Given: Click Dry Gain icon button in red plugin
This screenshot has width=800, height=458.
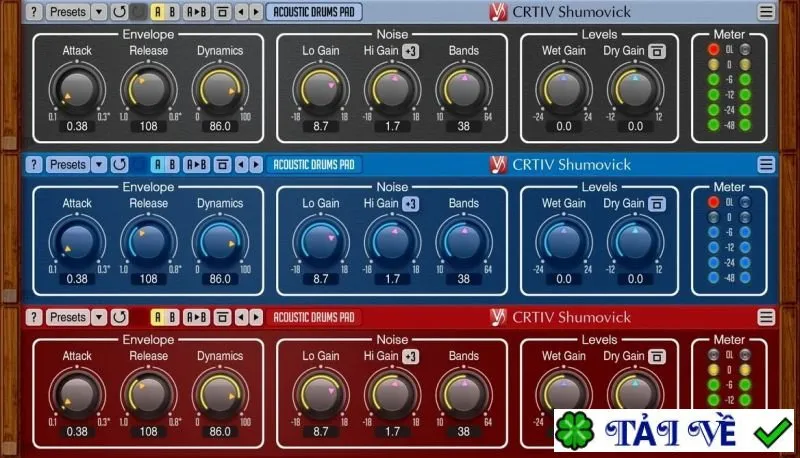Looking at the screenshot, I should (x=657, y=357).
